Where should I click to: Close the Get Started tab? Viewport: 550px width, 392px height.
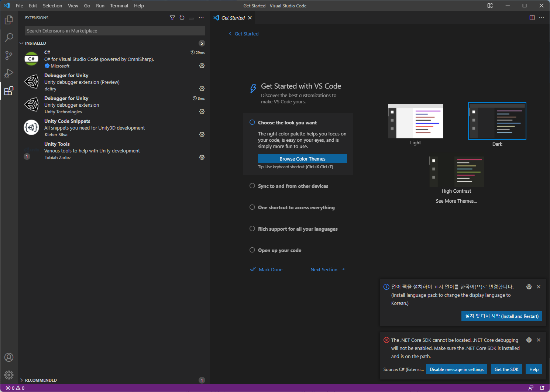250,18
